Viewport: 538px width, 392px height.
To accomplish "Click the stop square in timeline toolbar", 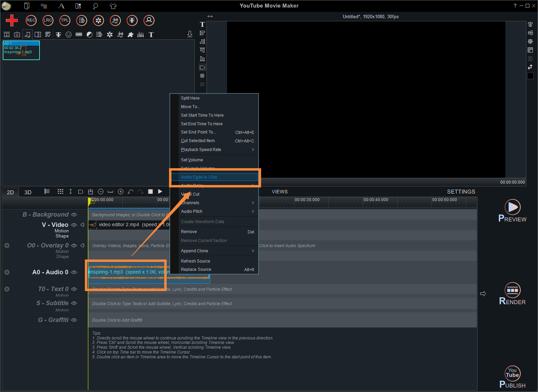I will pyautogui.click(x=150, y=192).
